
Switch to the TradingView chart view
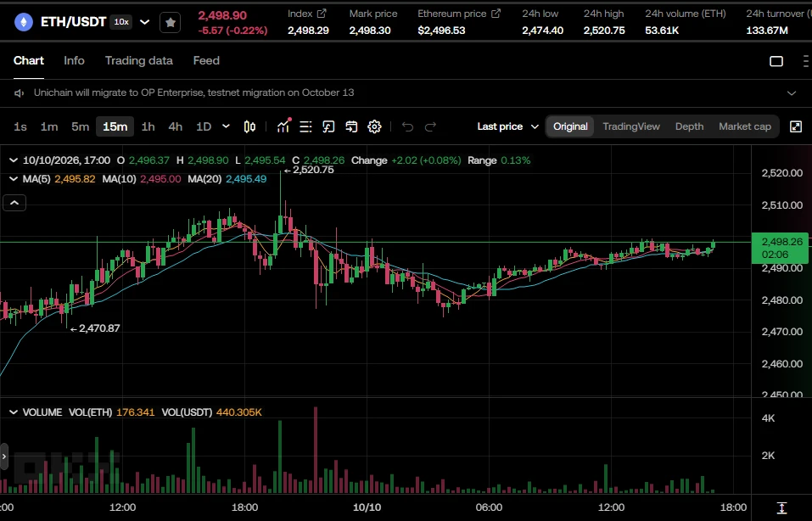pyautogui.click(x=631, y=127)
